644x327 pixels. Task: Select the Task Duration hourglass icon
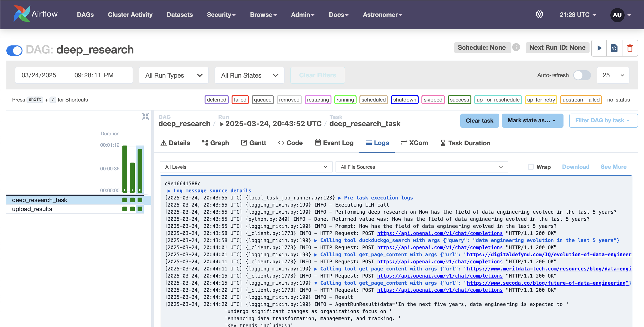coord(443,143)
